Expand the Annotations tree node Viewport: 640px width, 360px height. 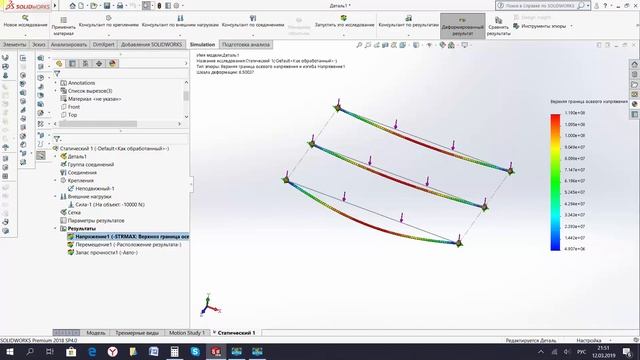click(x=56, y=83)
